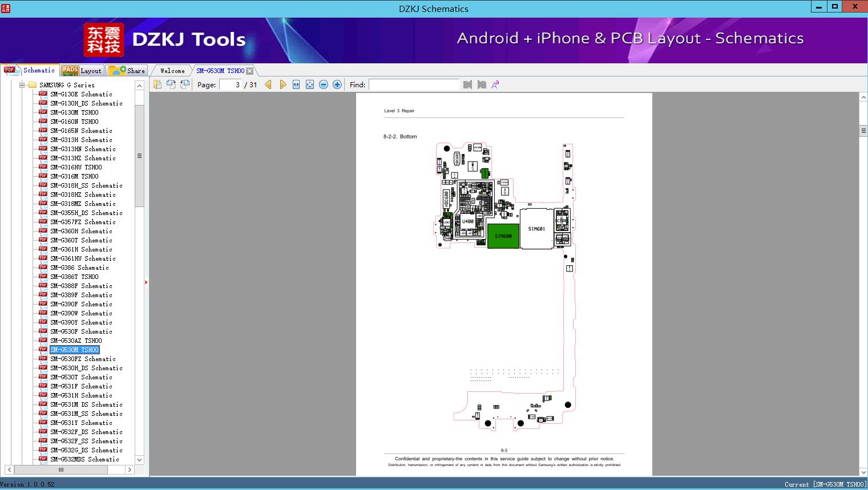Viewport: 868px width, 490px height.
Task: Find previous search match
Action: click(x=468, y=84)
